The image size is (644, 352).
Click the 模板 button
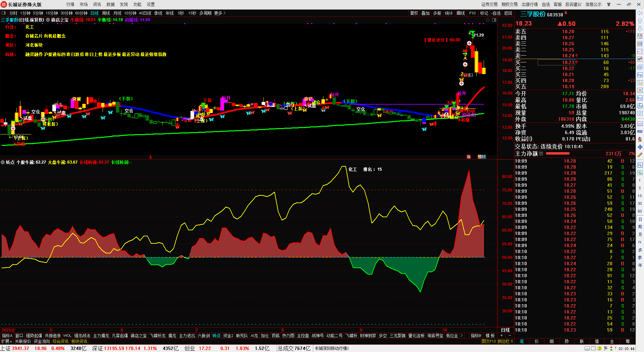point(490,336)
